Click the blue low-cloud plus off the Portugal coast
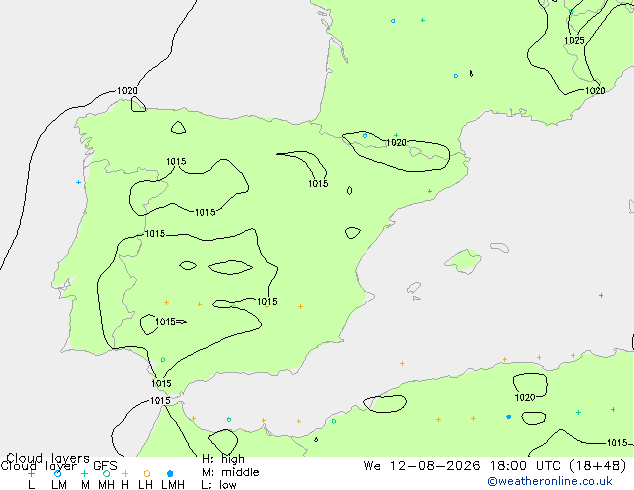 (x=78, y=182)
